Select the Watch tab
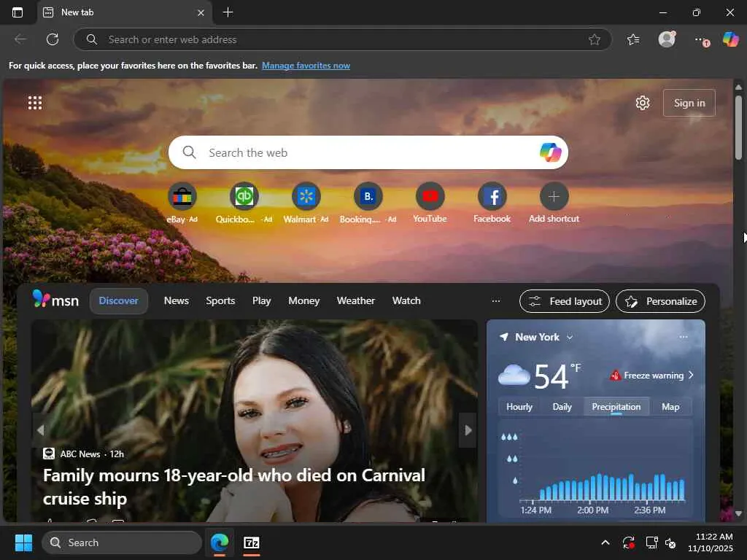The height and width of the screenshot is (560, 747). tap(406, 301)
